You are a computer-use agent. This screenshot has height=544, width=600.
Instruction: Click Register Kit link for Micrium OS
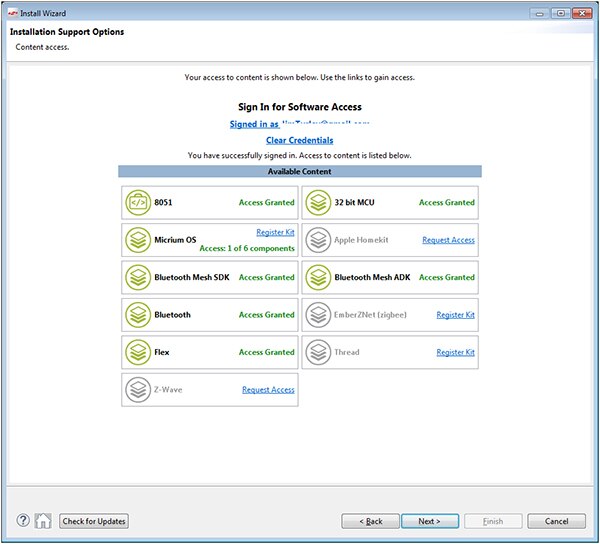point(275,232)
